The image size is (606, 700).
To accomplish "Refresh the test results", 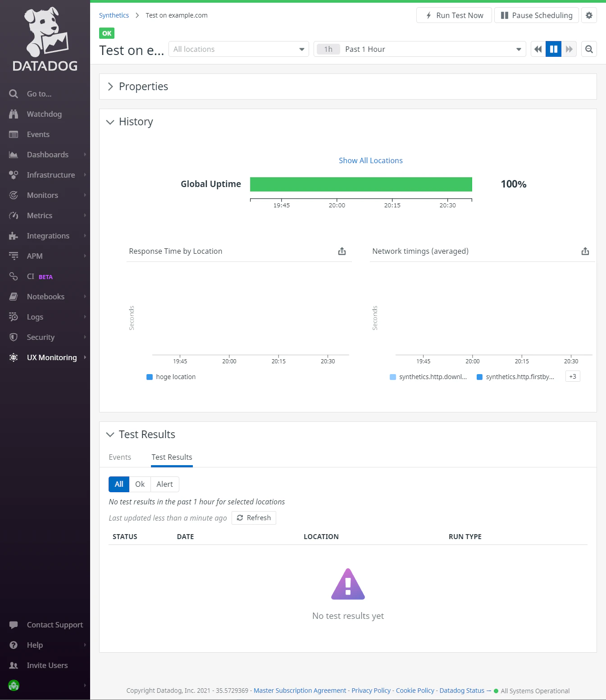I will (254, 518).
